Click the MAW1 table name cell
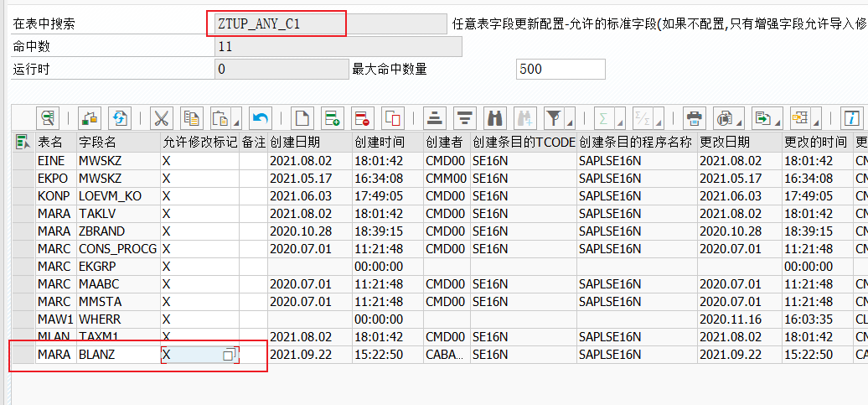Screen dimensions: 868x405 click(56, 319)
